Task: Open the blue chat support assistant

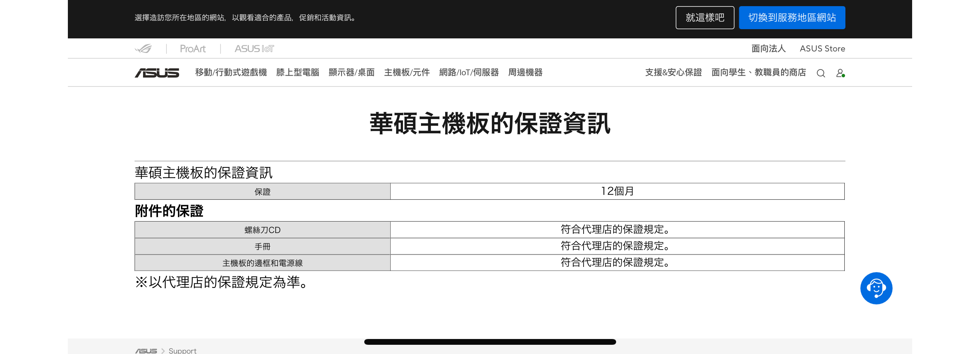Action: [876, 288]
